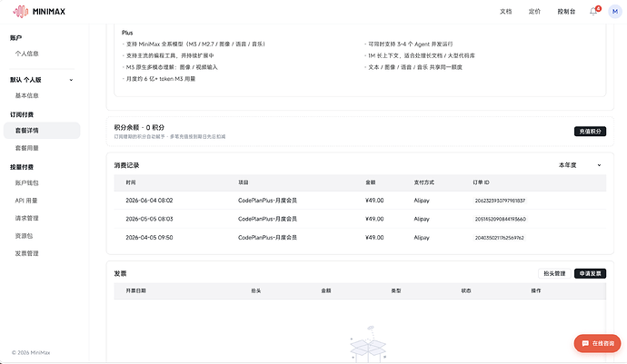Viewport: 627px width, 364px height.
Task: Click Alipay in the 2026-05-05 row
Action: (x=422, y=219)
